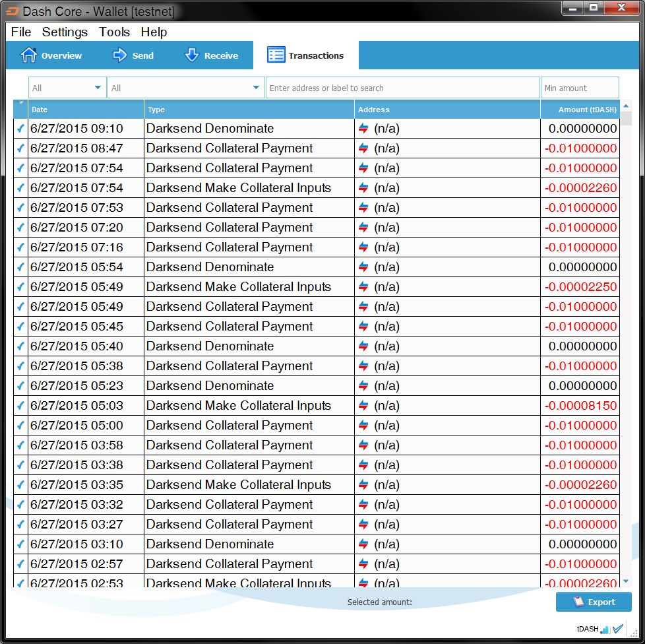Screen dimensions: 645x644
Task: Click the address arrows icon for 07:16 row
Action: [x=363, y=247]
